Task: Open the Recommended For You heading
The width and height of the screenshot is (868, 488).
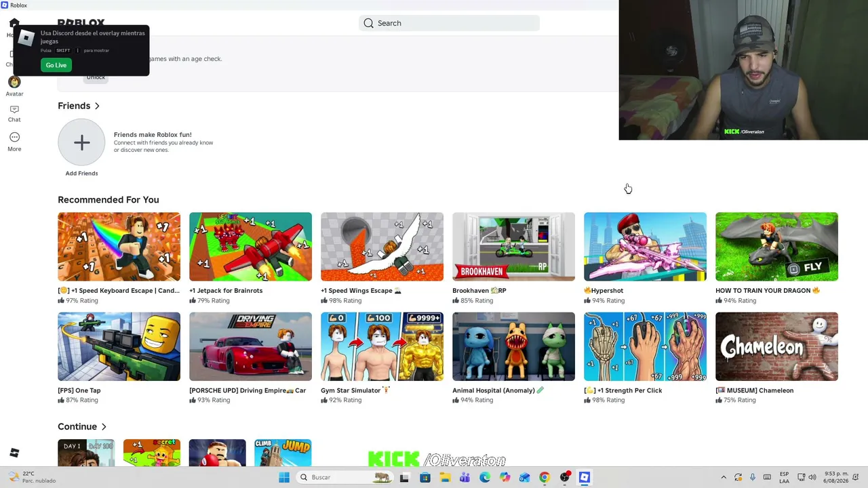Action: (x=108, y=200)
